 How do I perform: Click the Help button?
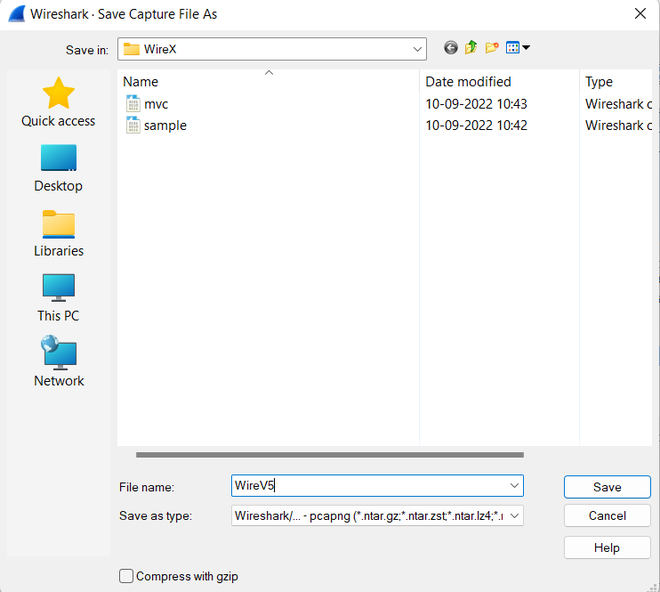pyautogui.click(x=607, y=547)
